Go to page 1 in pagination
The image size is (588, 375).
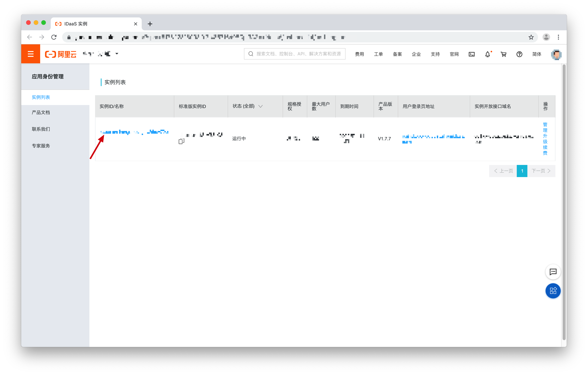pos(522,171)
